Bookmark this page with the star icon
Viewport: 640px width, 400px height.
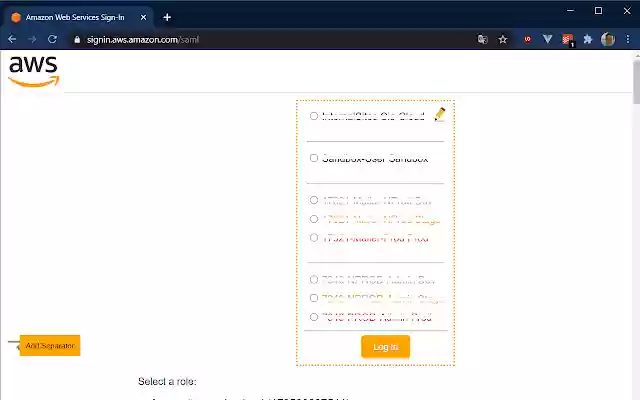point(503,39)
